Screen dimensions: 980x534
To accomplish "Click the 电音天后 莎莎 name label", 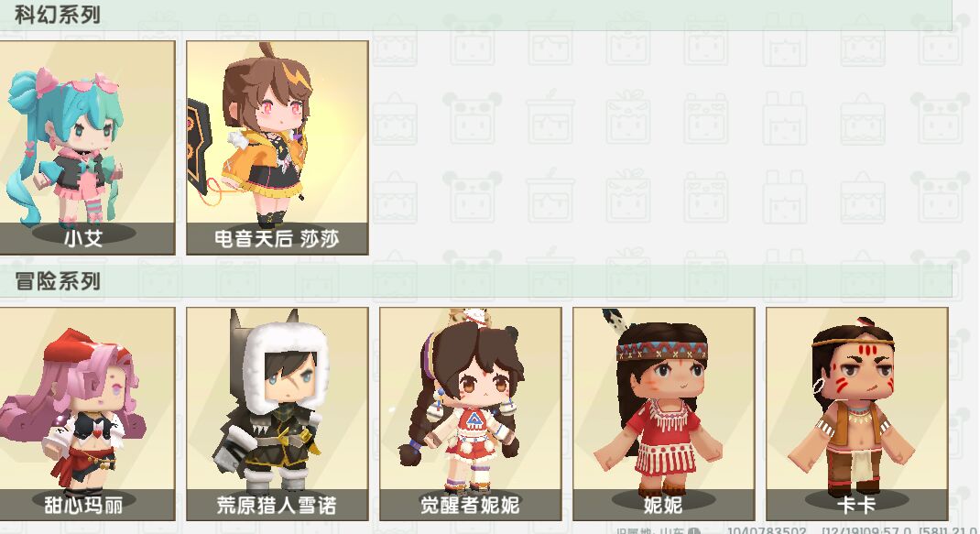I will pyautogui.click(x=277, y=238).
